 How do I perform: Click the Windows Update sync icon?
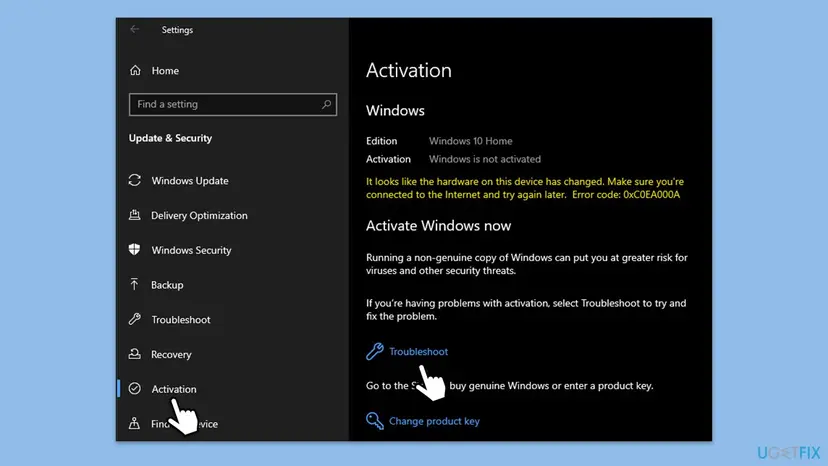point(135,180)
